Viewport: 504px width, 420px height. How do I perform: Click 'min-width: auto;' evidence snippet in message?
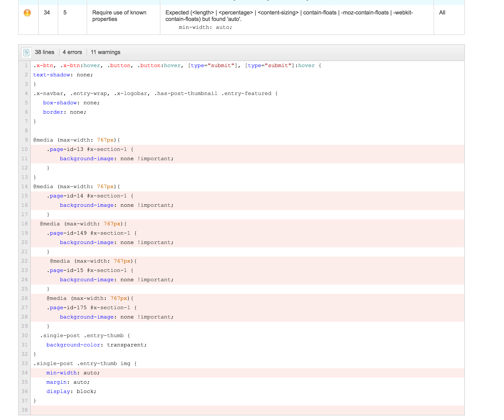[205, 27]
